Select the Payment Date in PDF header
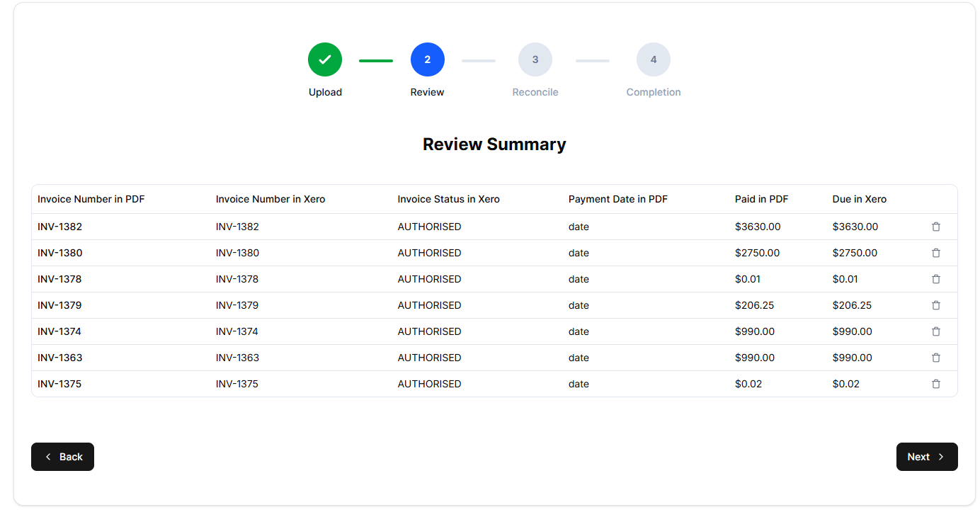This screenshot has height=512, width=980. [x=617, y=199]
